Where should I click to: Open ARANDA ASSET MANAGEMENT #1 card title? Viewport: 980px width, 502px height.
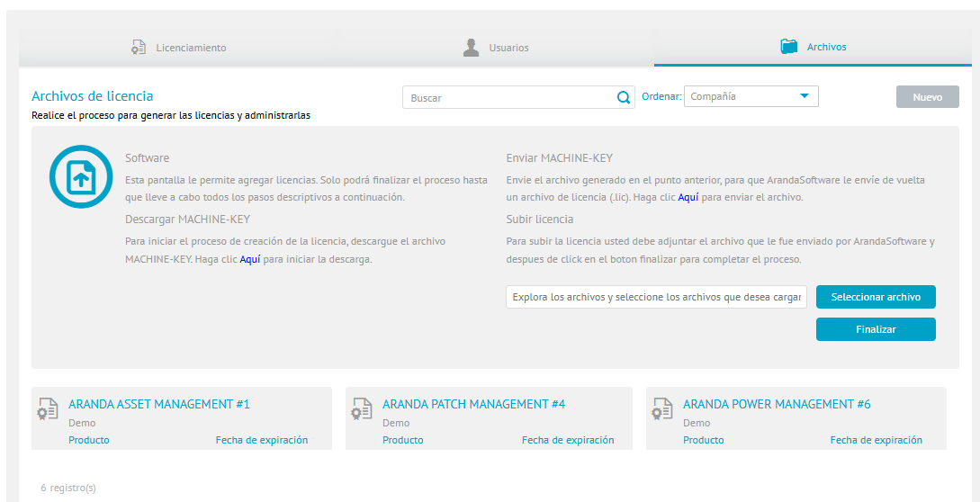click(158, 405)
